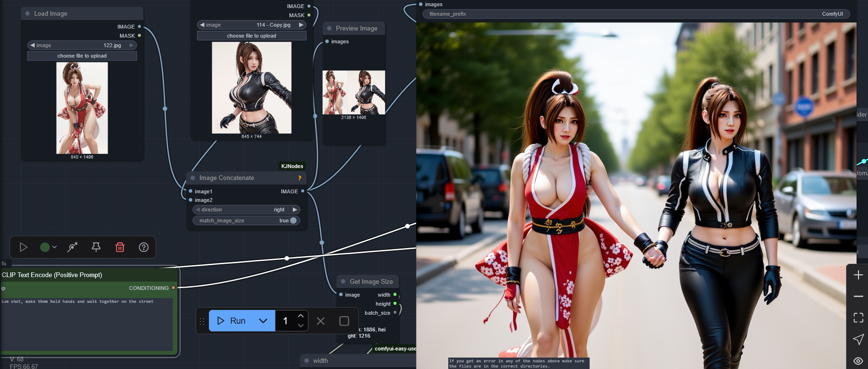Image resolution: width=868 pixels, height=369 pixels.
Task: Open the green color circle picker
Action: tap(45, 247)
